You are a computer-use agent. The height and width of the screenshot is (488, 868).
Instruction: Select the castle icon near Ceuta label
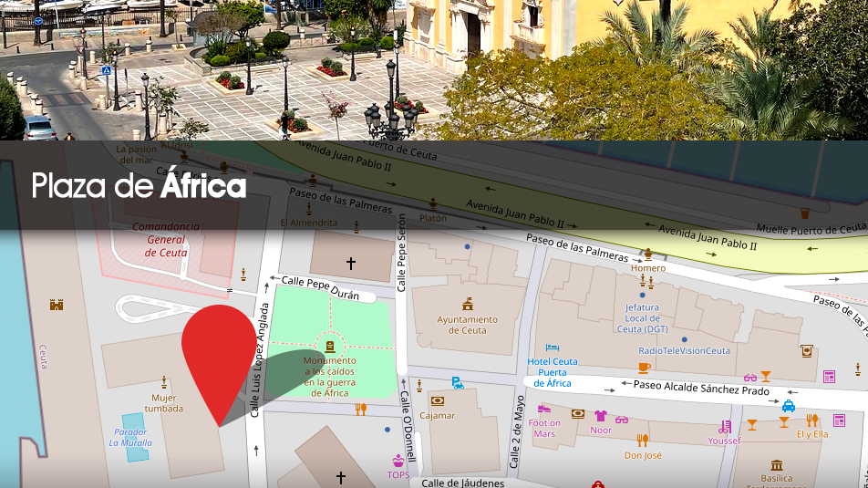56,304
